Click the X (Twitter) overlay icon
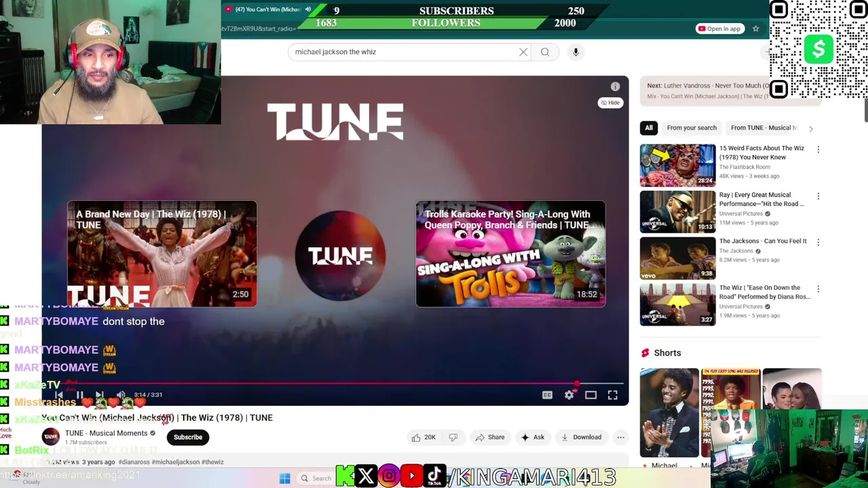The width and height of the screenshot is (868, 488). point(366,476)
